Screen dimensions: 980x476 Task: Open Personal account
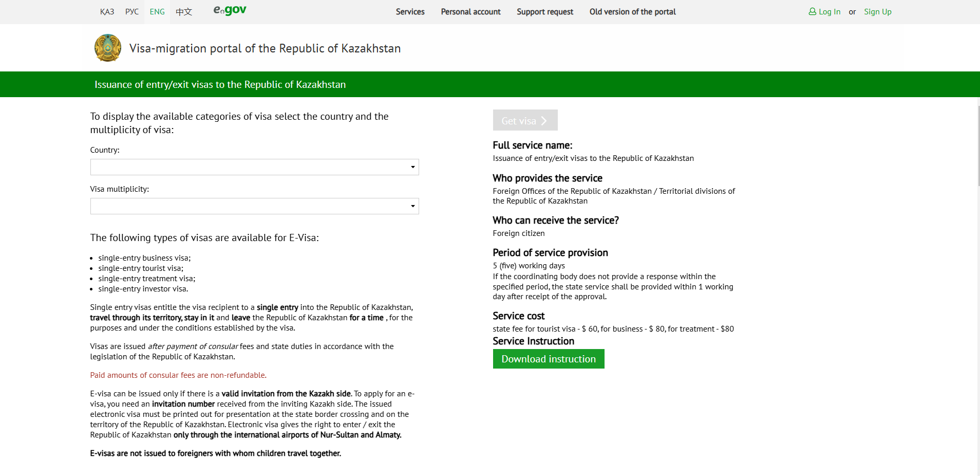pos(470,11)
